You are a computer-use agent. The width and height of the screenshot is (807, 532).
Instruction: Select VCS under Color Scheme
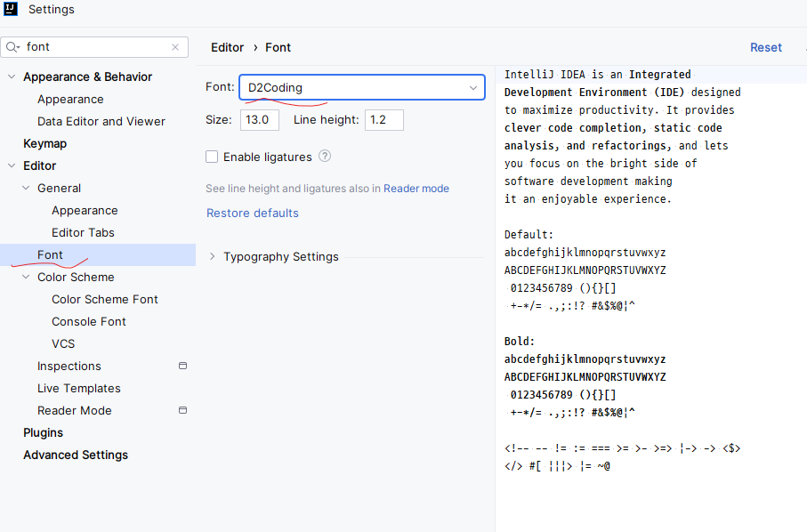63,343
